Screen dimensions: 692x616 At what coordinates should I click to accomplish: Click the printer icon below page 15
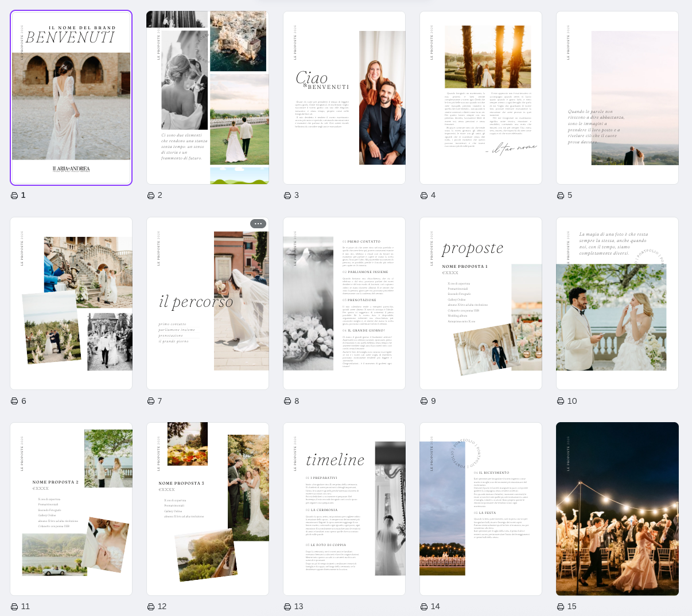tap(561, 607)
